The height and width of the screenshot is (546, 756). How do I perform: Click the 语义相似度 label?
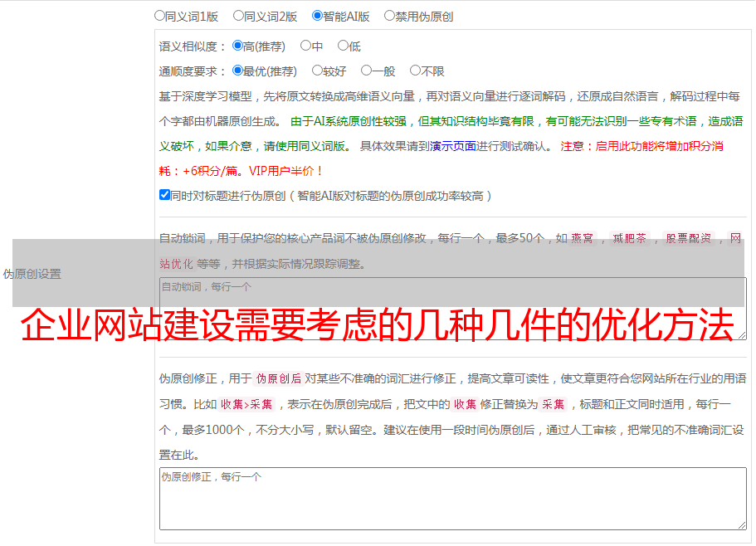pos(193,46)
